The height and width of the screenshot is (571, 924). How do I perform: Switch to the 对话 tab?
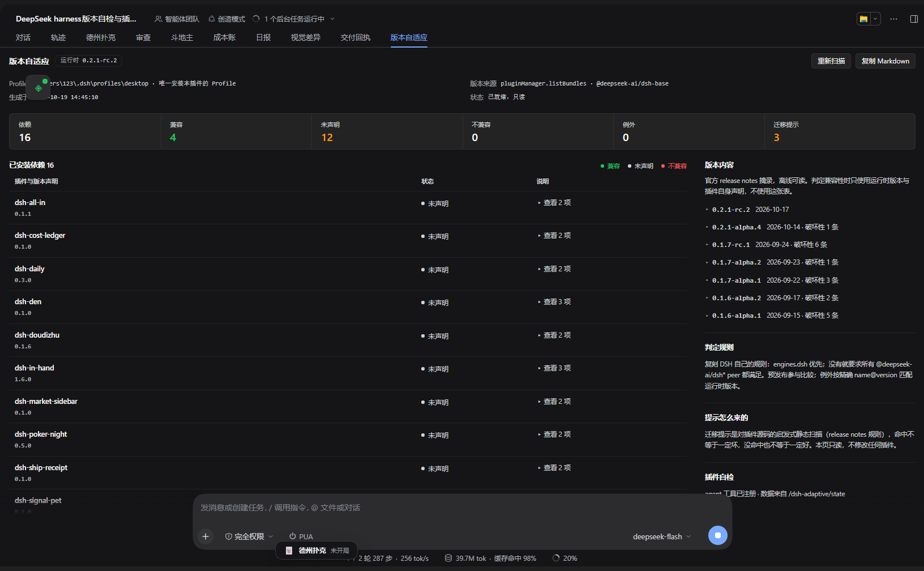click(23, 37)
